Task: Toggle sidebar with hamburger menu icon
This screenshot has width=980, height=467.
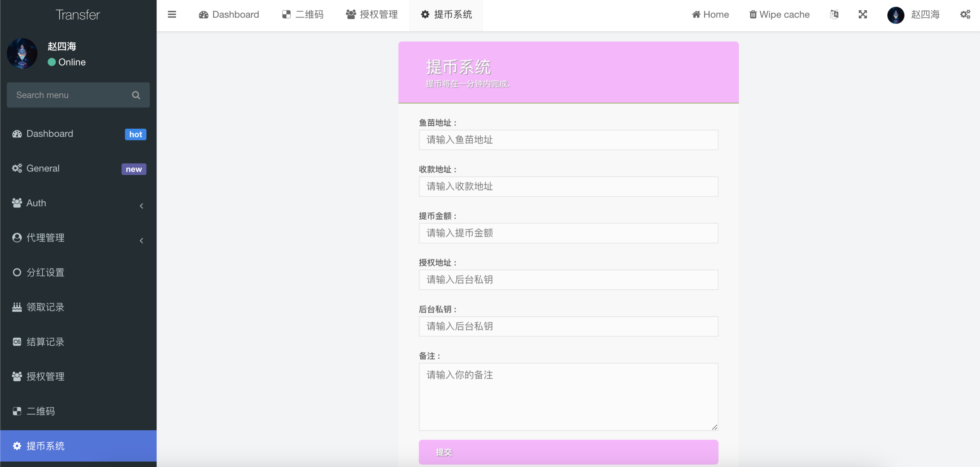Action: pyautogui.click(x=172, y=15)
